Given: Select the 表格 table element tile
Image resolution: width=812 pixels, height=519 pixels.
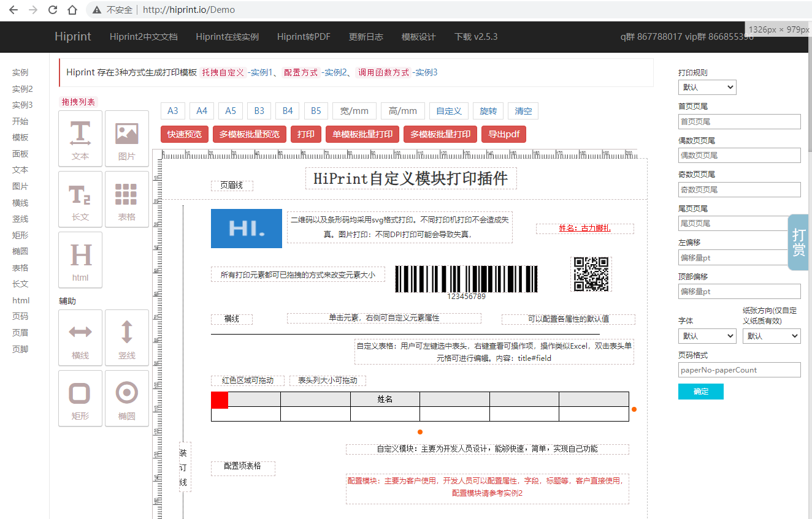Looking at the screenshot, I should click(x=127, y=199).
